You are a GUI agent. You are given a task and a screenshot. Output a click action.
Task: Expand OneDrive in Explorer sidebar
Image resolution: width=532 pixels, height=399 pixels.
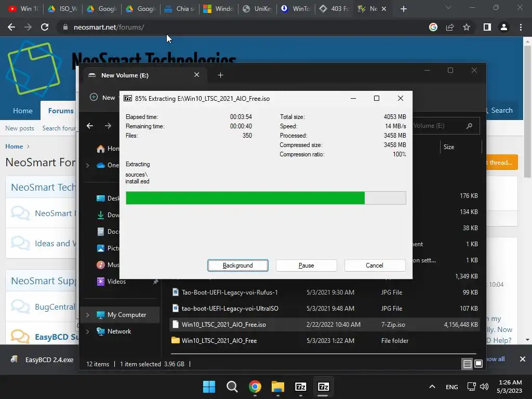point(87,165)
